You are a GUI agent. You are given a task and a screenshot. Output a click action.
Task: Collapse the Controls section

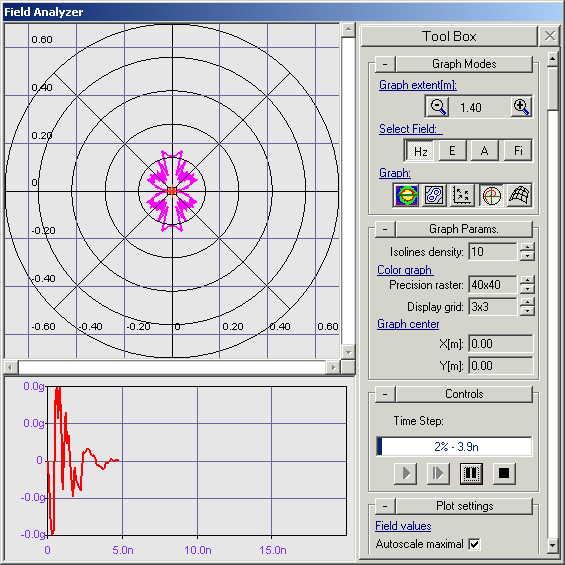click(385, 394)
